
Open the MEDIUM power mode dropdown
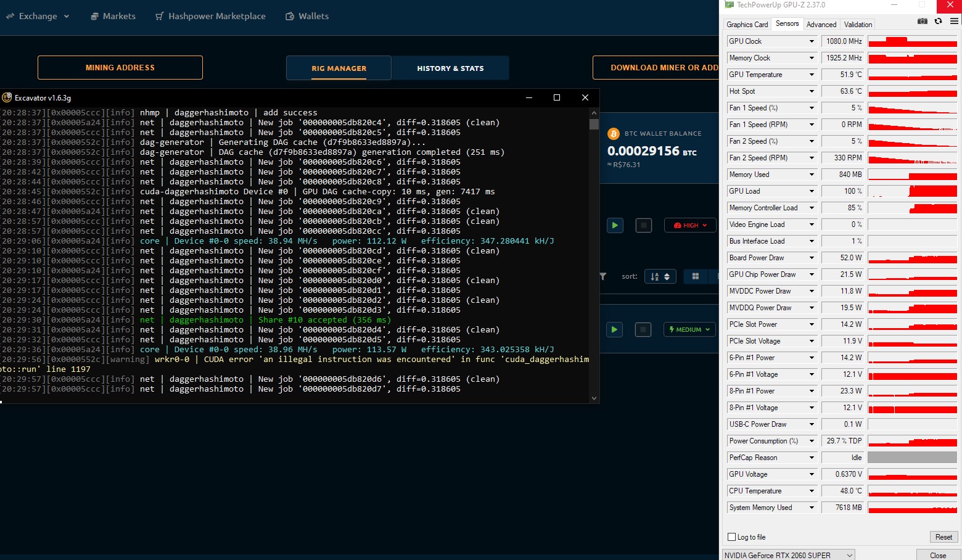pos(689,329)
